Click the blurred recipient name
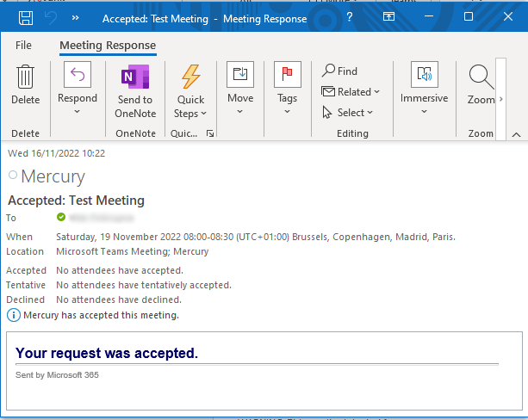Screen dimensions: 528x420 102,218
